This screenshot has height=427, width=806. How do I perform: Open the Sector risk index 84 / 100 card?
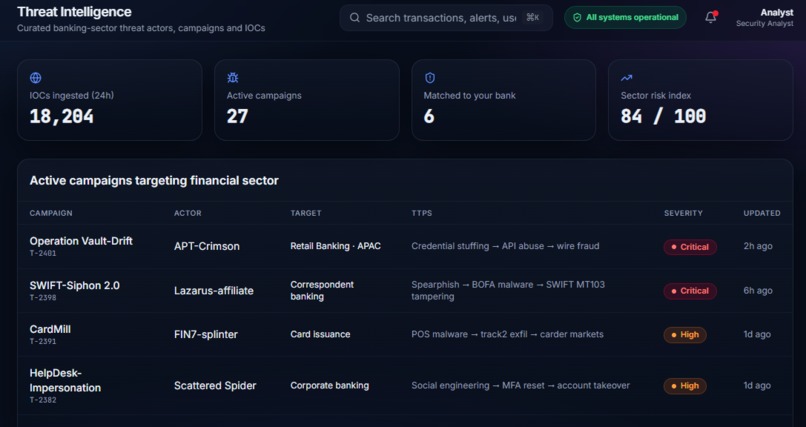pos(701,100)
